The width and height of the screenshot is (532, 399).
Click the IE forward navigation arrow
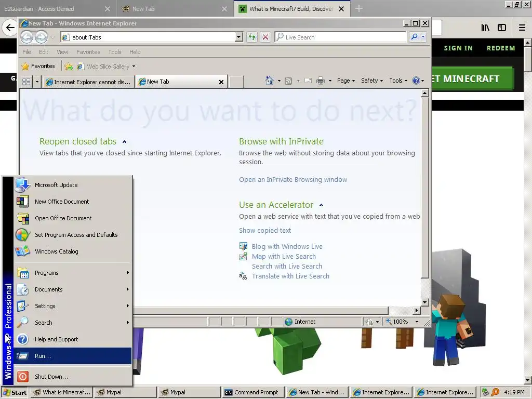(x=42, y=37)
